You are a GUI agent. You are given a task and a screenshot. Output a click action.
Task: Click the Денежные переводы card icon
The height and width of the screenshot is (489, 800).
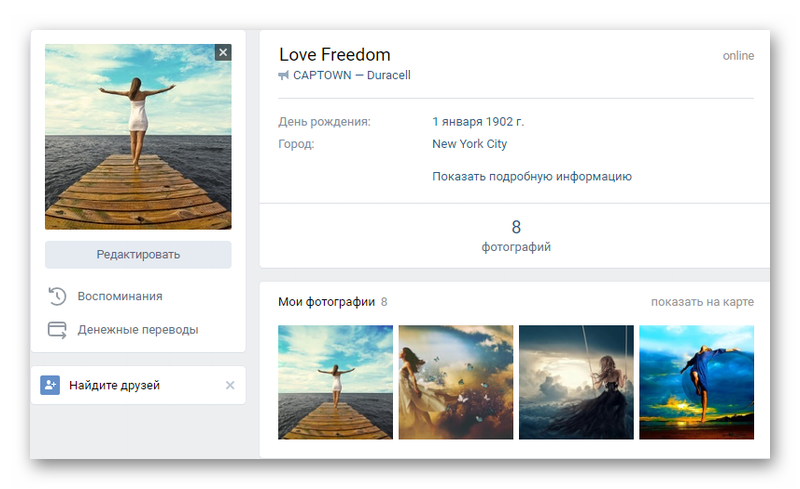pos(57,330)
